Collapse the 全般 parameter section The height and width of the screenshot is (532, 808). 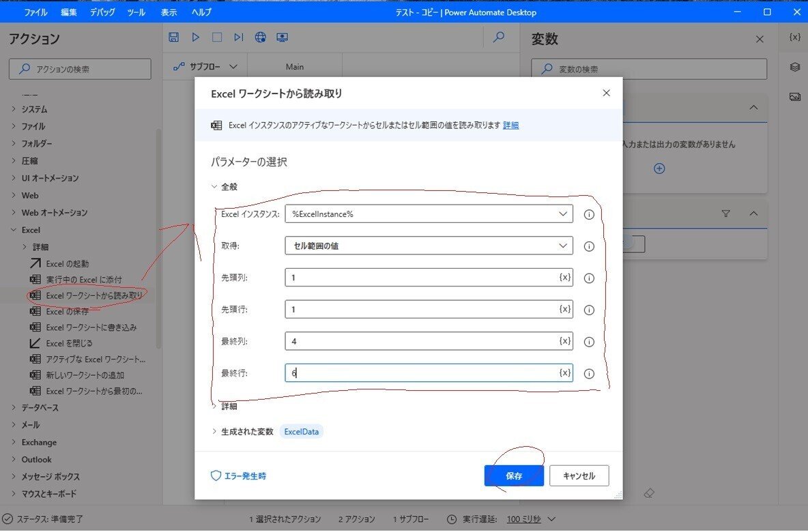pyautogui.click(x=215, y=186)
